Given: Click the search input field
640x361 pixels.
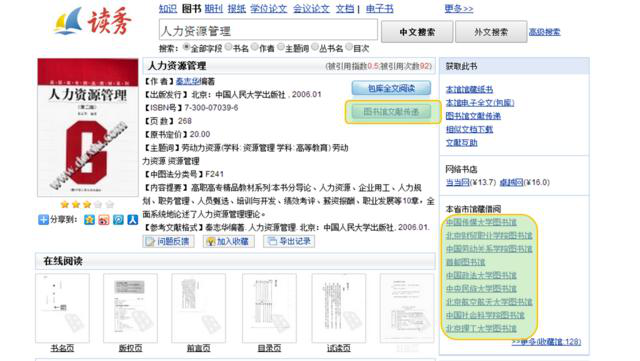Looking at the screenshot, I should coord(268,31).
